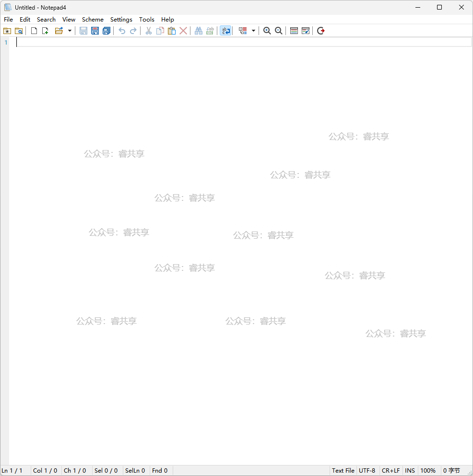Viewport: 473px width, 476px height.
Task: Maximize the Notepad4 window
Action: pyautogui.click(x=439, y=7)
